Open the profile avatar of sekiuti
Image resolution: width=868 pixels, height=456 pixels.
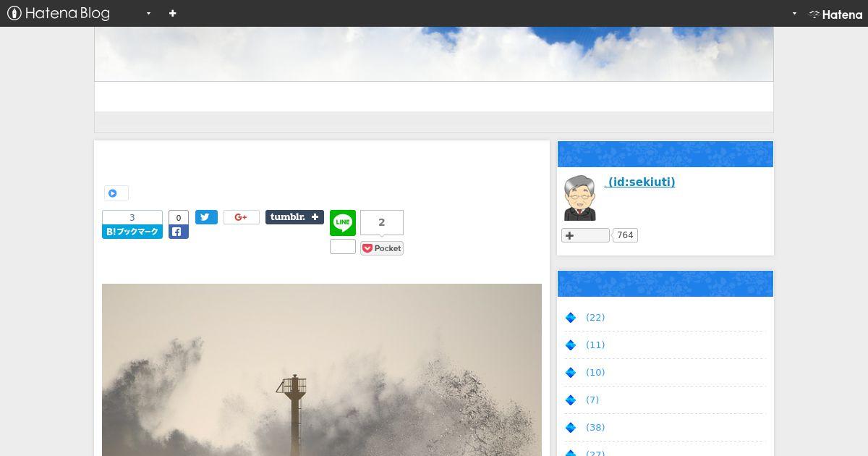pos(579,198)
